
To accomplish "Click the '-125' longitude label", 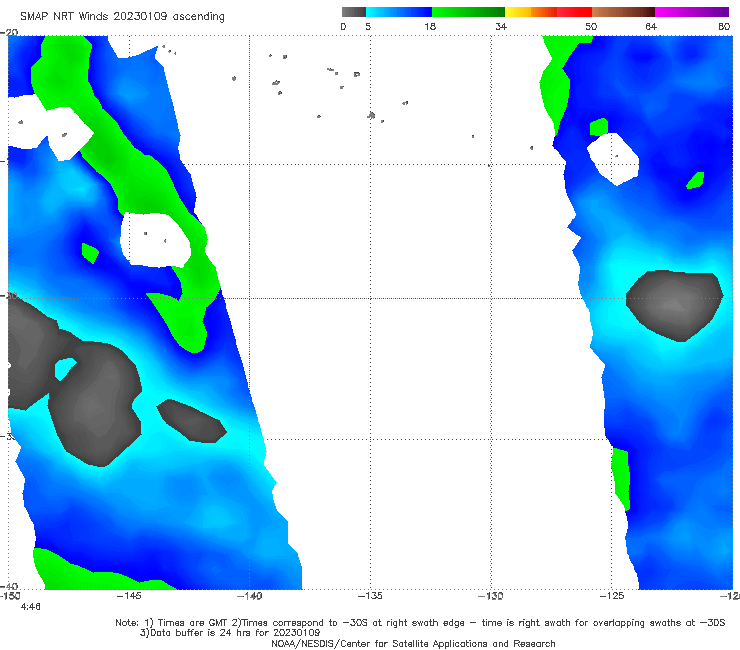I will [x=612, y=596].
